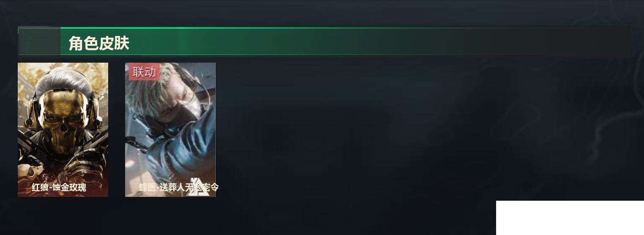Open the 蜂医-送葬人无陵密令 skin card
The height and width of the screenshot is (235, 644).
[170, 130]
